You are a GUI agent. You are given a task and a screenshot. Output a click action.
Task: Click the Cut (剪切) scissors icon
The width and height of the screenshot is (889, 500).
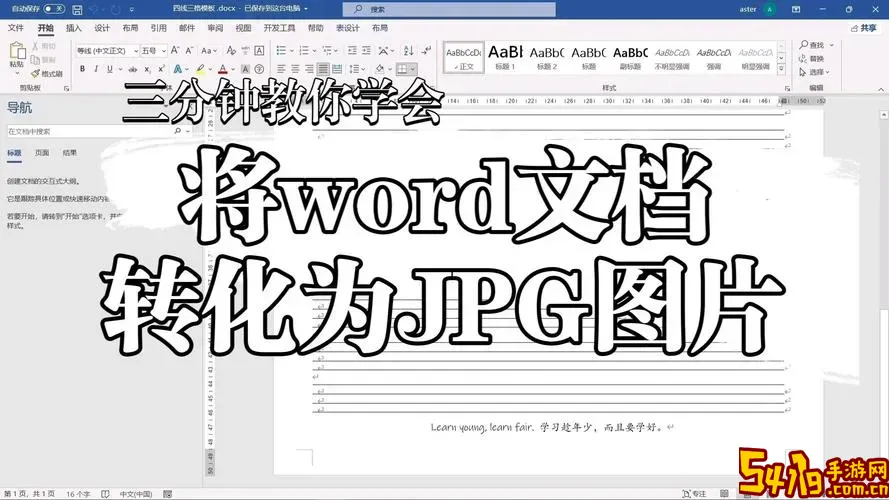(x=36, y=46)
